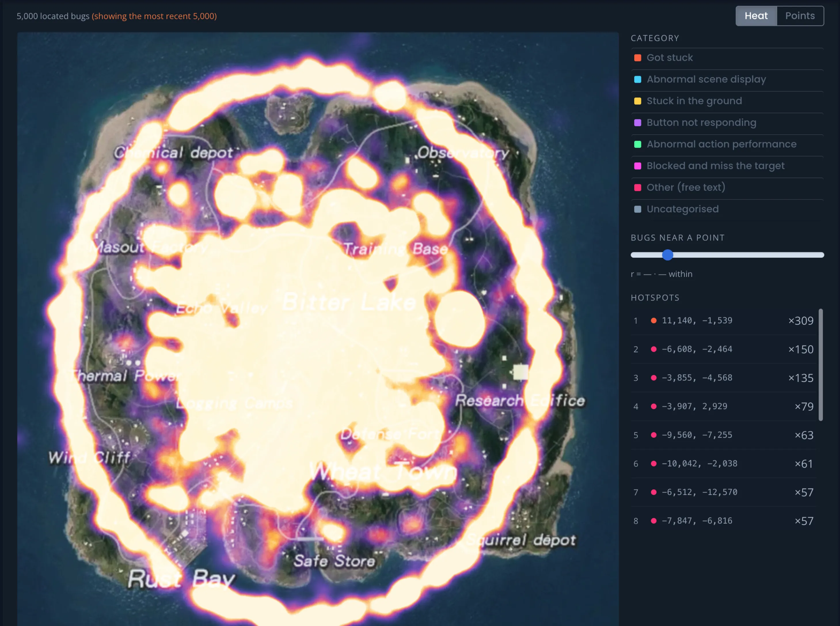This screenshot has height=626, width=840.
Task: Filter by Stuck in the ground category
Action: click(727, 101)
